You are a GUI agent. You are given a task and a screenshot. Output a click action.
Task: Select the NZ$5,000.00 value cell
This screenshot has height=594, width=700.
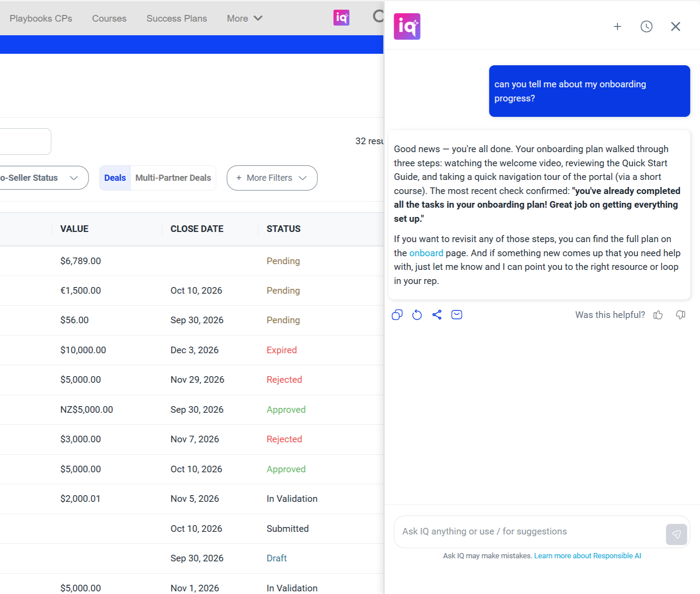click(87, 410)
